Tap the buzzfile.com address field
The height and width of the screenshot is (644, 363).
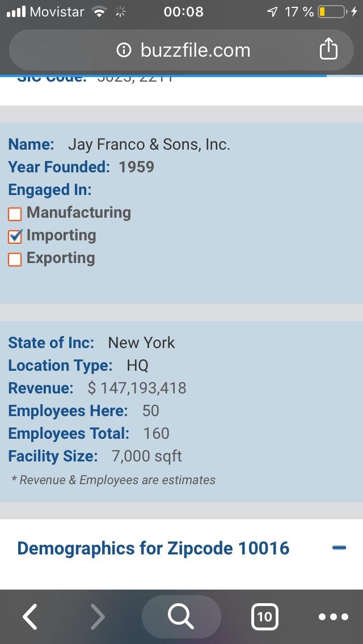point(195,50)
